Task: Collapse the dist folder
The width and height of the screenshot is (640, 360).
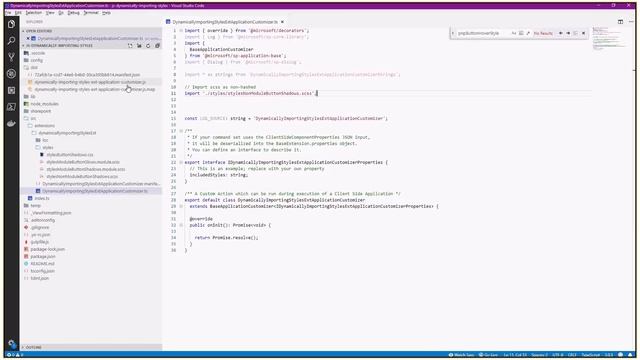Action: pos(92,68)
